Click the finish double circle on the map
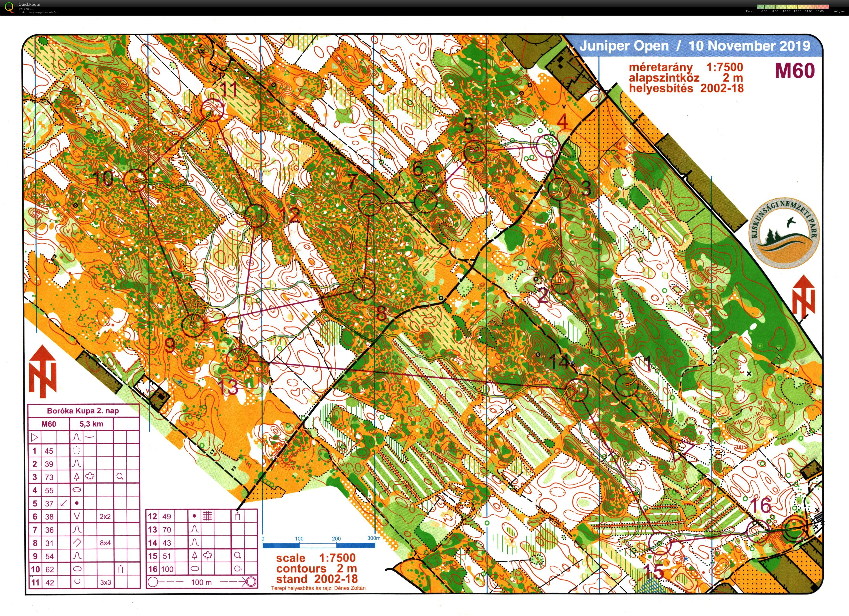849x616 pixels. (x=794, y=529)
